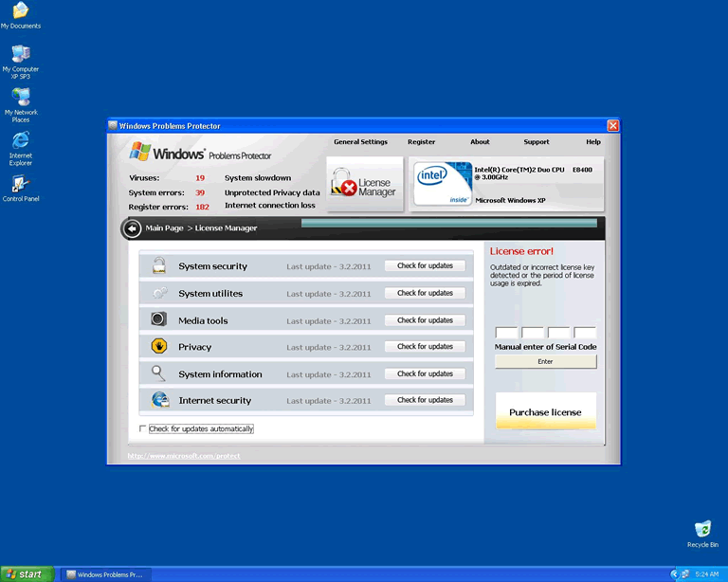Click the License Manager icon button
The image size is (728, 582).
point(364,185)
